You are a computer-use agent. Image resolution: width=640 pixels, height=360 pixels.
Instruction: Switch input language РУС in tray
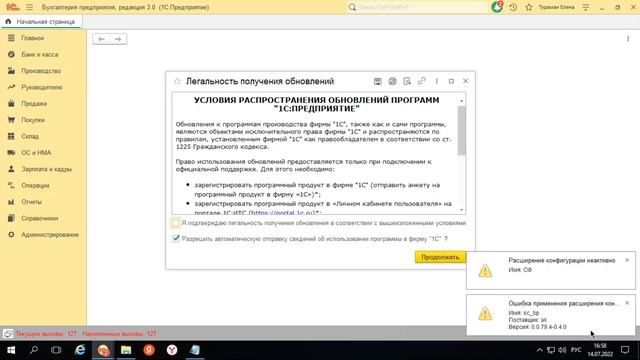coord(576,350)
